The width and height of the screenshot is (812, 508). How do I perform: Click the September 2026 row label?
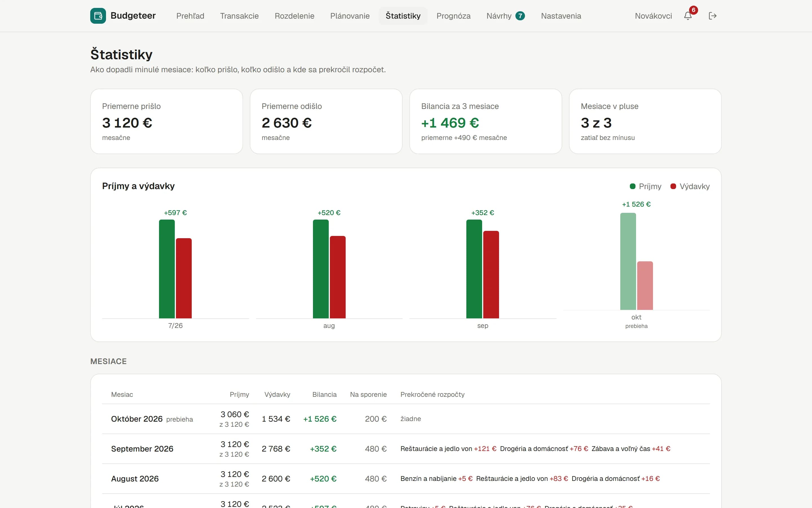142,449
